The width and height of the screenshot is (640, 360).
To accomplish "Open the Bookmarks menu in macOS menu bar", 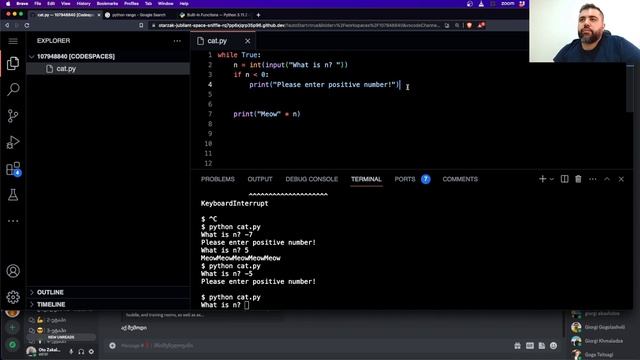I will point(107,4).
